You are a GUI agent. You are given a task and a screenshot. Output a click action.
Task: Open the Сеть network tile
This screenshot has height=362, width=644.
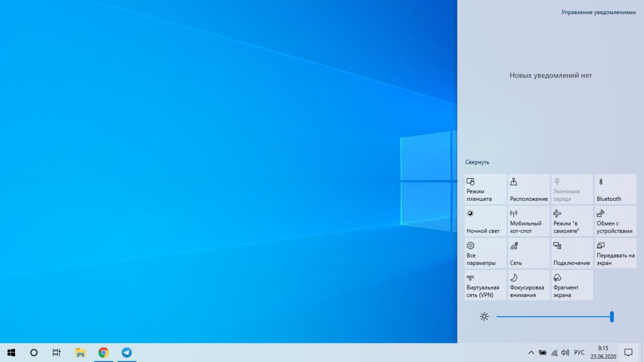pos(529,253)
